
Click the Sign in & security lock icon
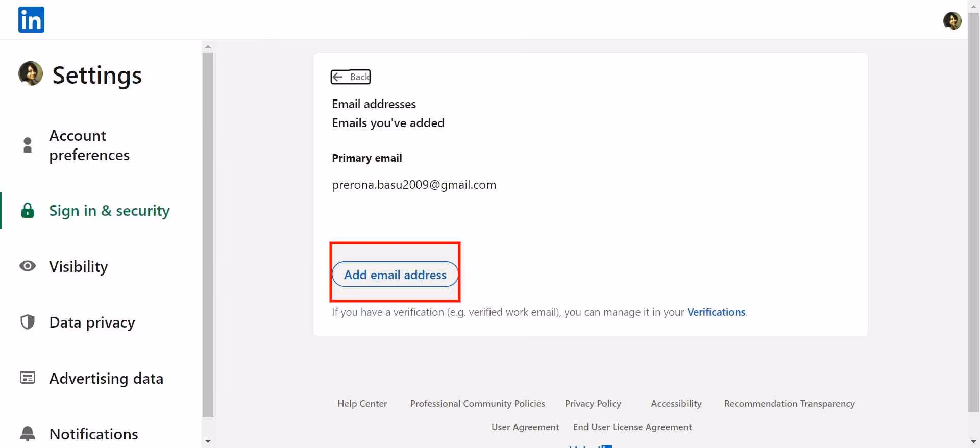[x=28, y=210]
